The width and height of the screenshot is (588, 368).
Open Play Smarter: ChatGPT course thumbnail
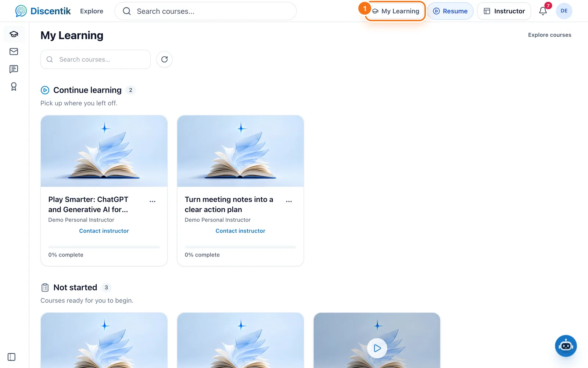pyautogui.click(x=104, y=151)
